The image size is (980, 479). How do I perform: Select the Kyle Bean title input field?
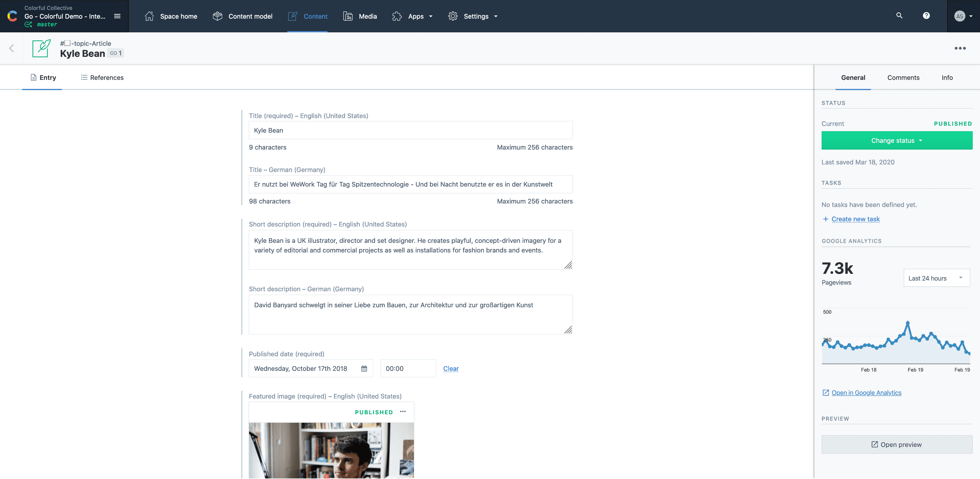pyautogui.click(x=410, y=130)
